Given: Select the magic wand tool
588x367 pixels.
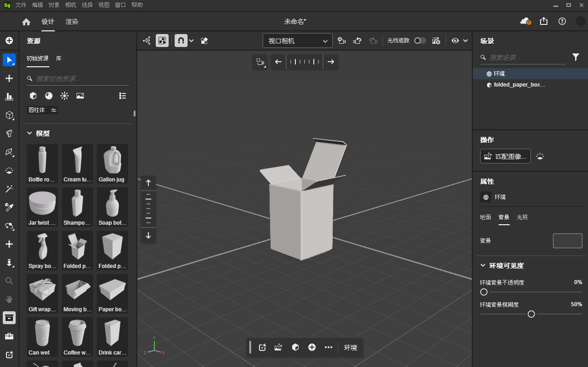Looking at the screenshot, I should point(9,189).
